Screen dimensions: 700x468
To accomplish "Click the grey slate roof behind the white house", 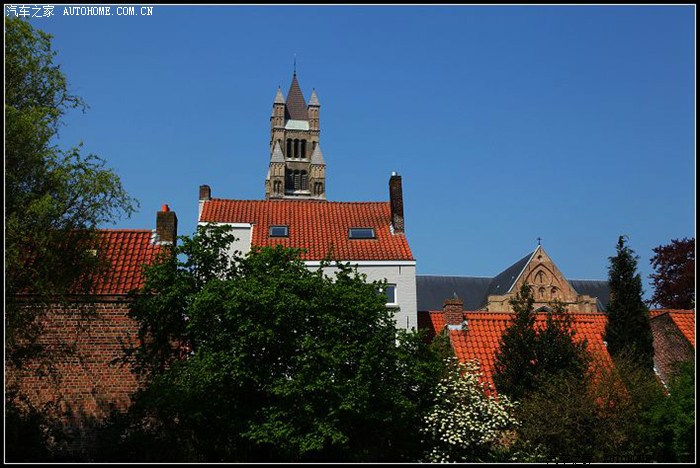I will (455, 292).
